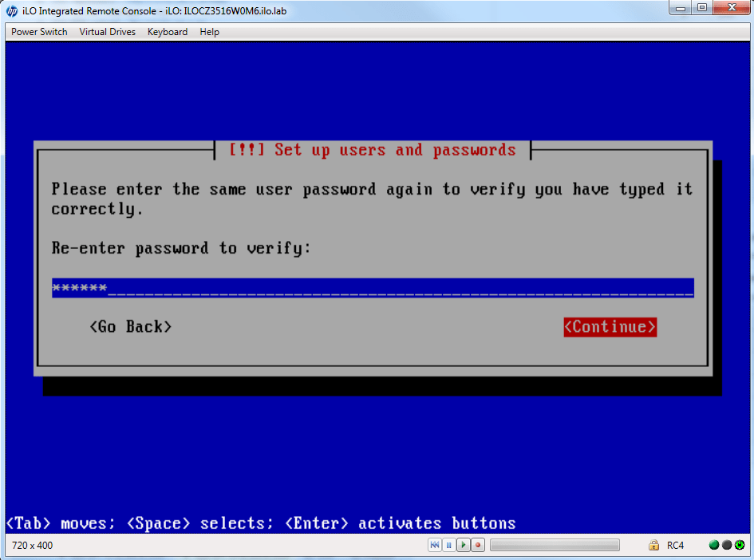Click the HP logo in title bar
Viewport: 754px width, 560px height.
tap(12, 11)
